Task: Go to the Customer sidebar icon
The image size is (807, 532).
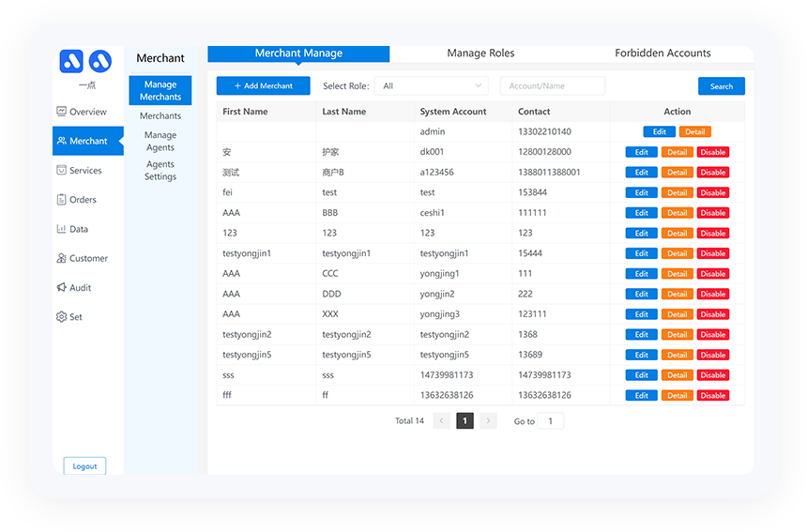Action: point(62,258)
